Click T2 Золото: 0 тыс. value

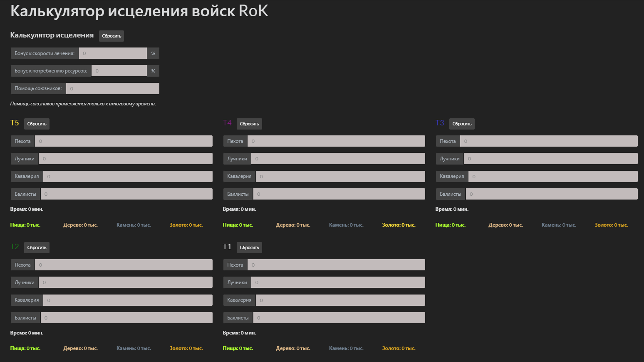186,348
